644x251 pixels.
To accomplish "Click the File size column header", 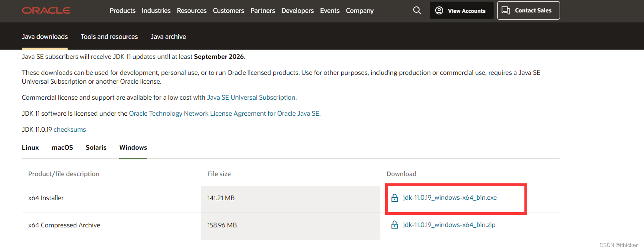I will (219, 174).
